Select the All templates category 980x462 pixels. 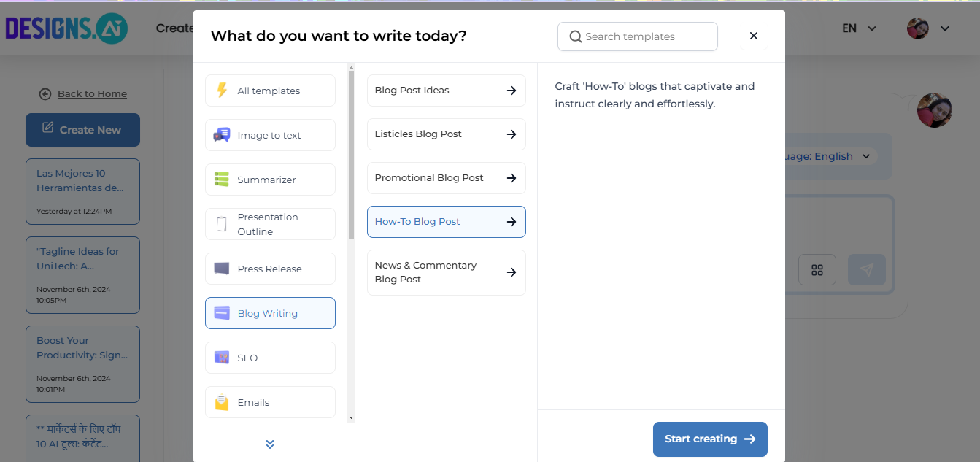pos(269,90)
